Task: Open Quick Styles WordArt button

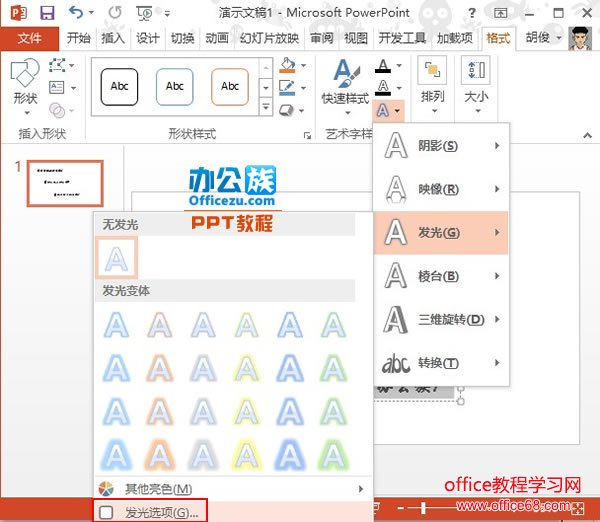Action: pos(346,87)
